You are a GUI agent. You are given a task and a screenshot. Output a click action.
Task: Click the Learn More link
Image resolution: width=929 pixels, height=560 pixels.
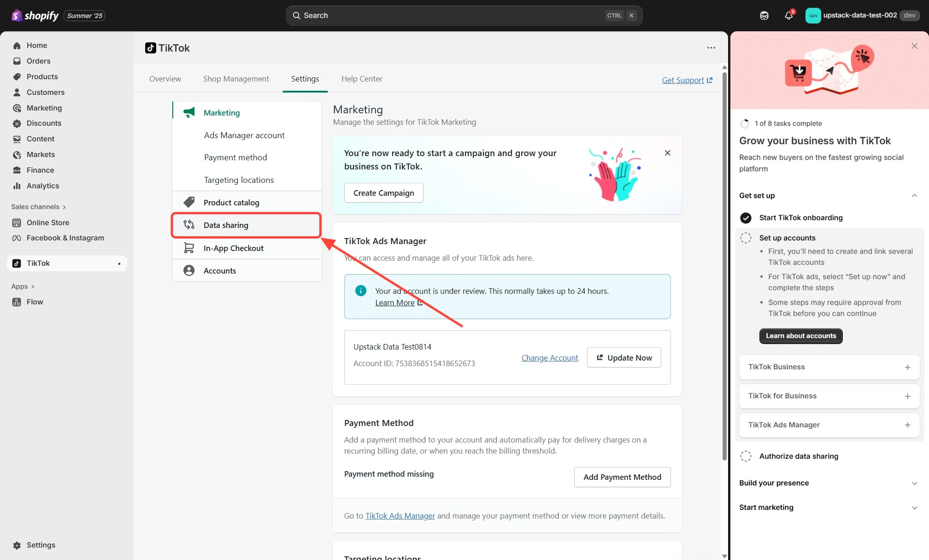(399, 303)
